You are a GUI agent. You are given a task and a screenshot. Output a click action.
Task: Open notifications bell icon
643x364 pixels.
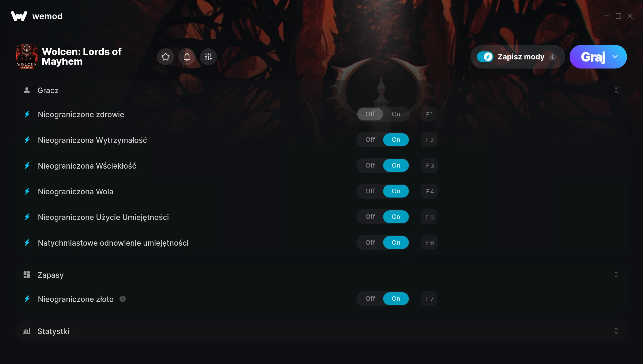[x=187, y=57]
